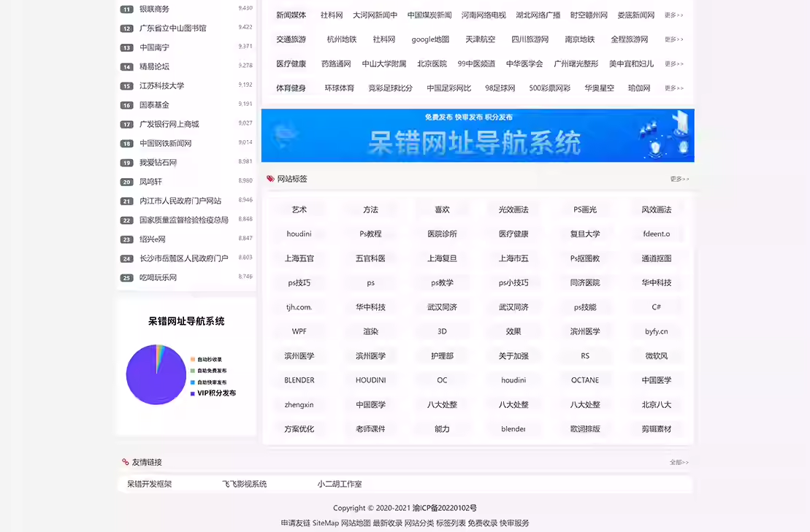
Task: Open the 复旦大学 tag
Action: (585, 234)
